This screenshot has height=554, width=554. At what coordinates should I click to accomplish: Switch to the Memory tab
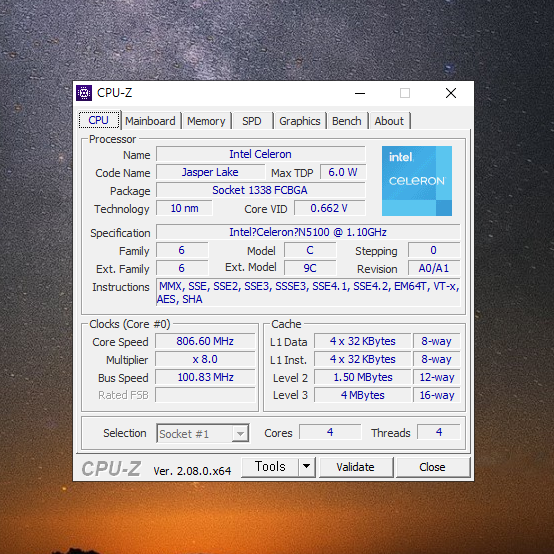(x=206, y=121)
